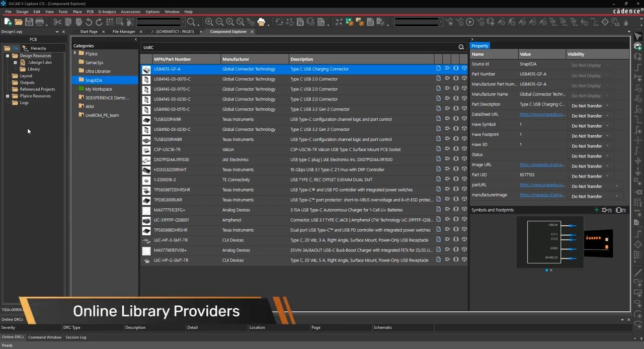Screen dimensions: 644x349
Task: Click the symbol count icon in Symbols and Footprints
Action: click(606, 210)
